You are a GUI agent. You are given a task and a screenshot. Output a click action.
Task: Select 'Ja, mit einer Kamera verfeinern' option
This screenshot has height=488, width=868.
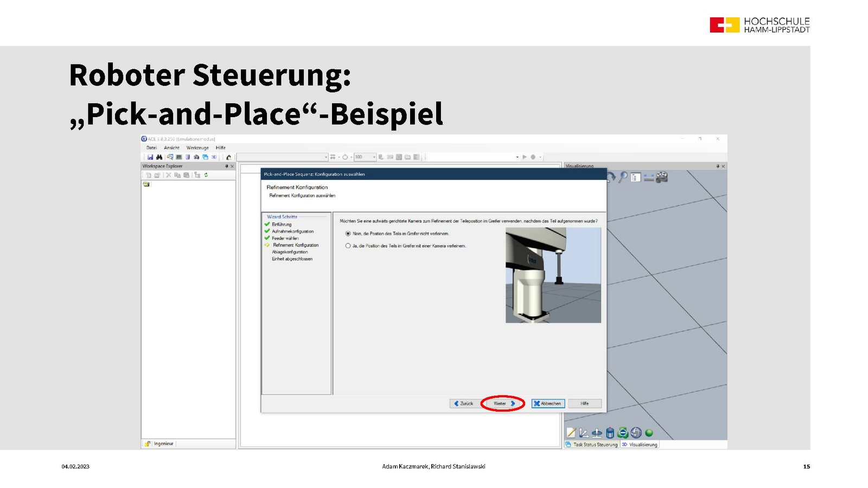(x=348, y=246)
